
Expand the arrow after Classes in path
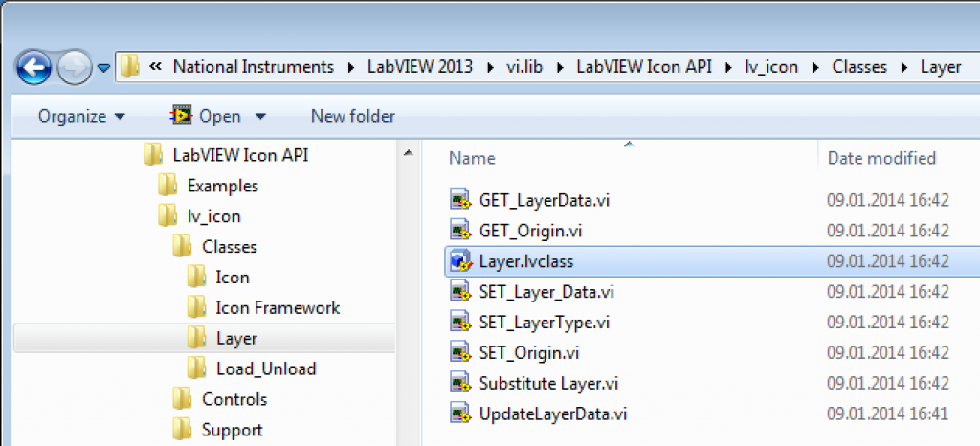pos(903,67)
